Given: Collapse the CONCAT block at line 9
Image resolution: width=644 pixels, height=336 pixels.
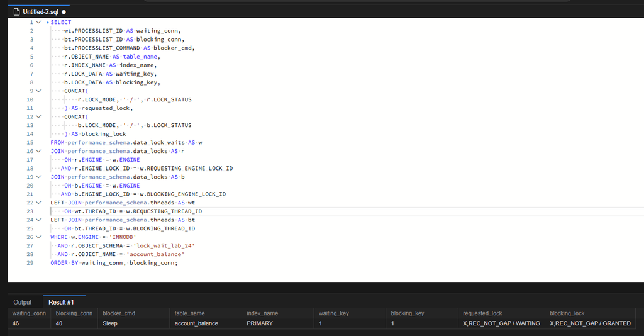Looking at the screenshot, I should coord(38,91).
